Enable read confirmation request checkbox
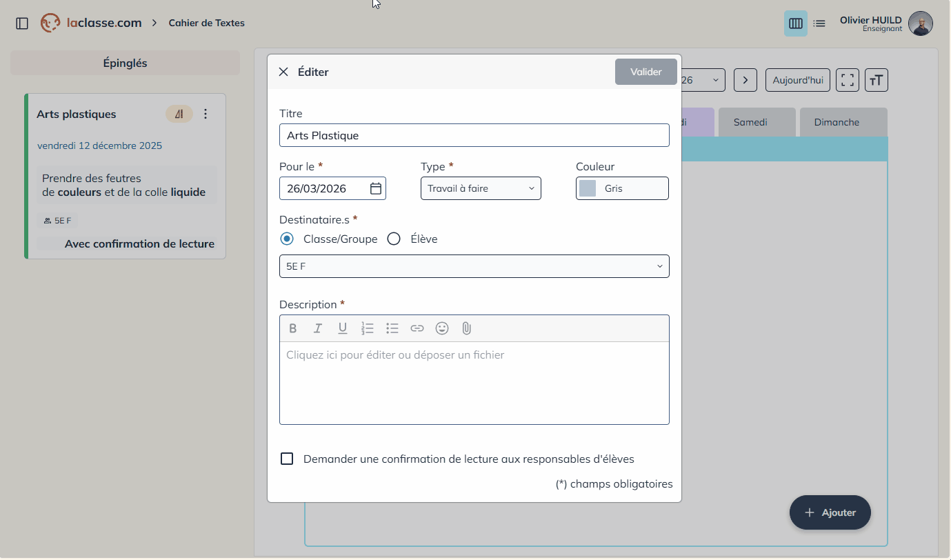This screenshot has height=560, width=951. point(287,459)
